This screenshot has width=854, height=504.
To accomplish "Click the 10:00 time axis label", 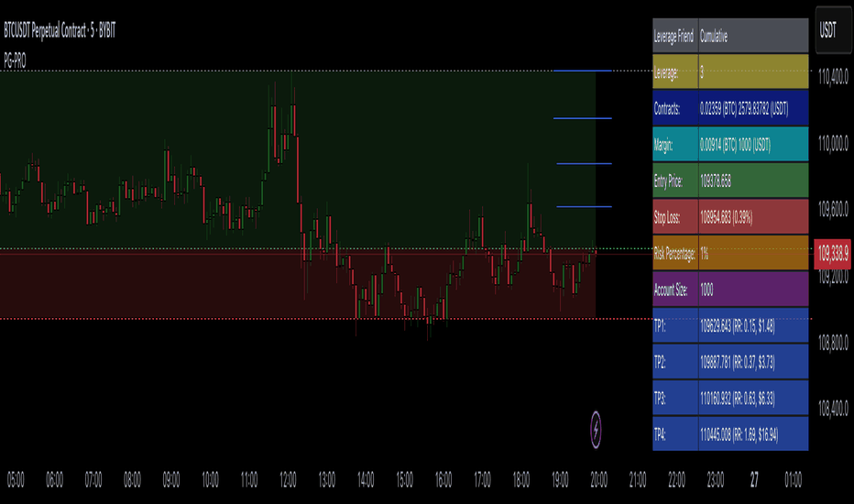I will point(210,480).
